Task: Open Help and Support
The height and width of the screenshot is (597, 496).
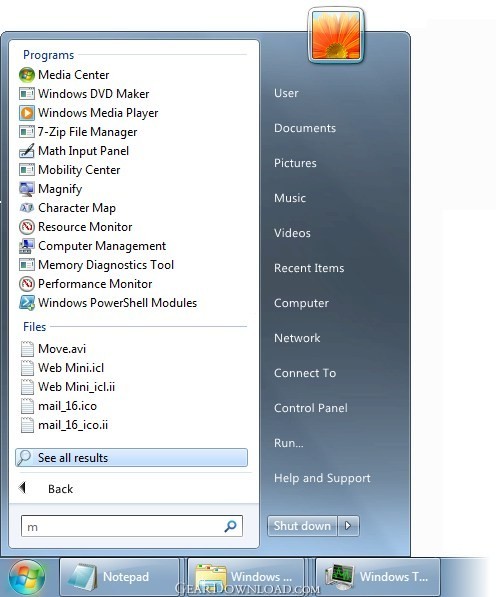Action: [322, 478]
